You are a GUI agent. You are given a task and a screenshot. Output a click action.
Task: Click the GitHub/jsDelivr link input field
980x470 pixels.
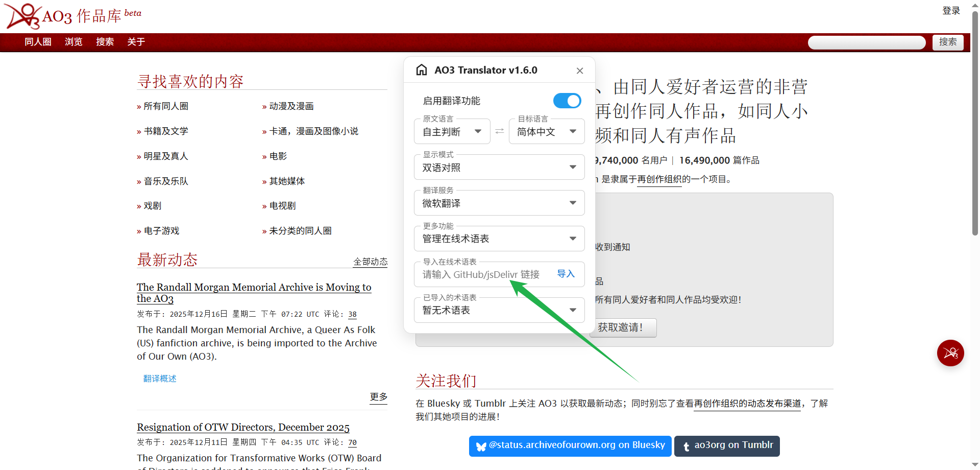[x=482, y=275]
